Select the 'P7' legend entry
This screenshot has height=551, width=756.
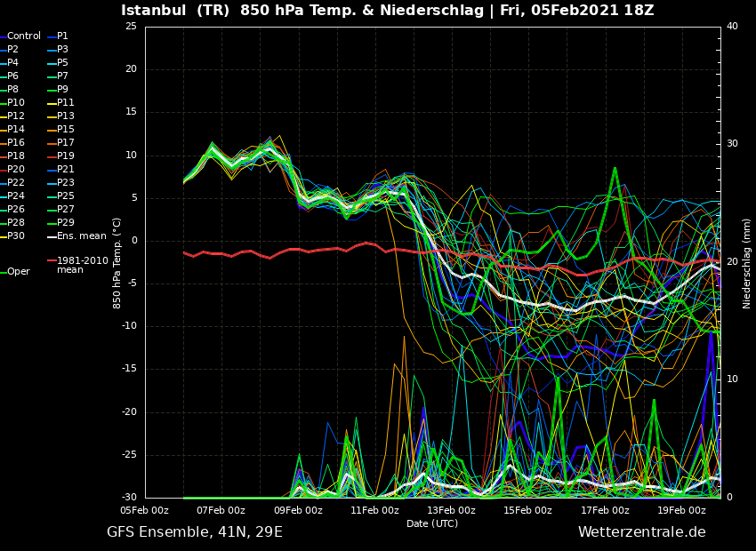click(x=58, y=76)
